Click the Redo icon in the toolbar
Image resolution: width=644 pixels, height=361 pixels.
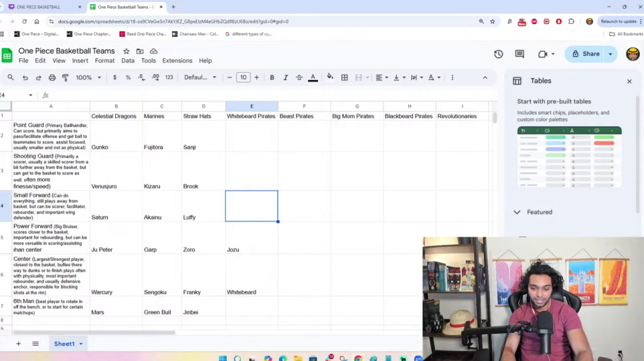(x=38, y=78)
